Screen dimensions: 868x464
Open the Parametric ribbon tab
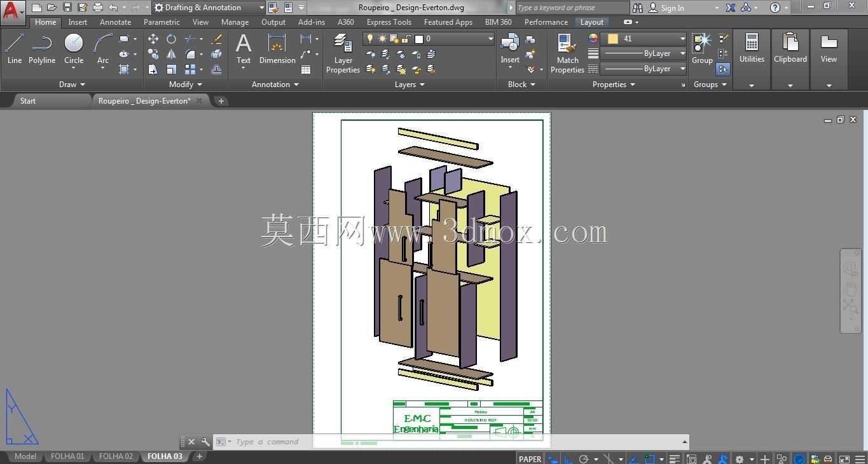pyautogui.click(x=162, y=22)
